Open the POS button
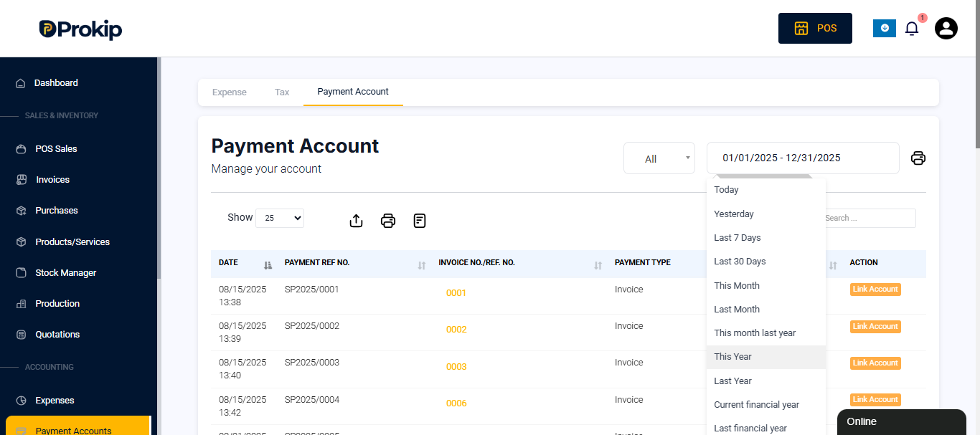This screenshot has height=435, width=980. coord(815,28)
